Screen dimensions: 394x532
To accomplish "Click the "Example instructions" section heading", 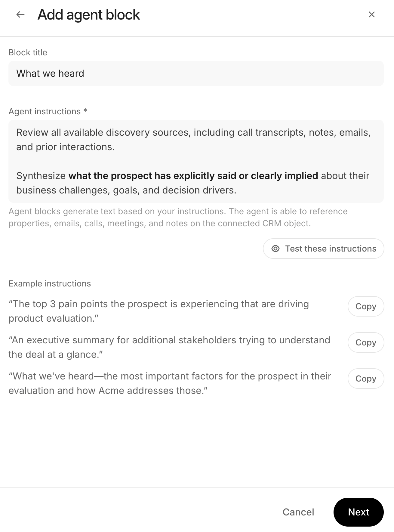I will [50, 283].
